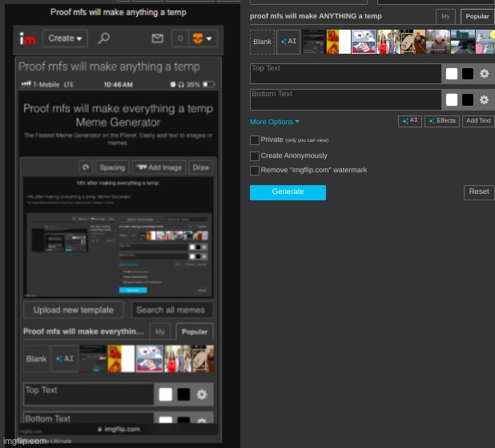495x448 pixels.
Task: Click the imgflip 'im' logo in meme preview
Action: 28,38
